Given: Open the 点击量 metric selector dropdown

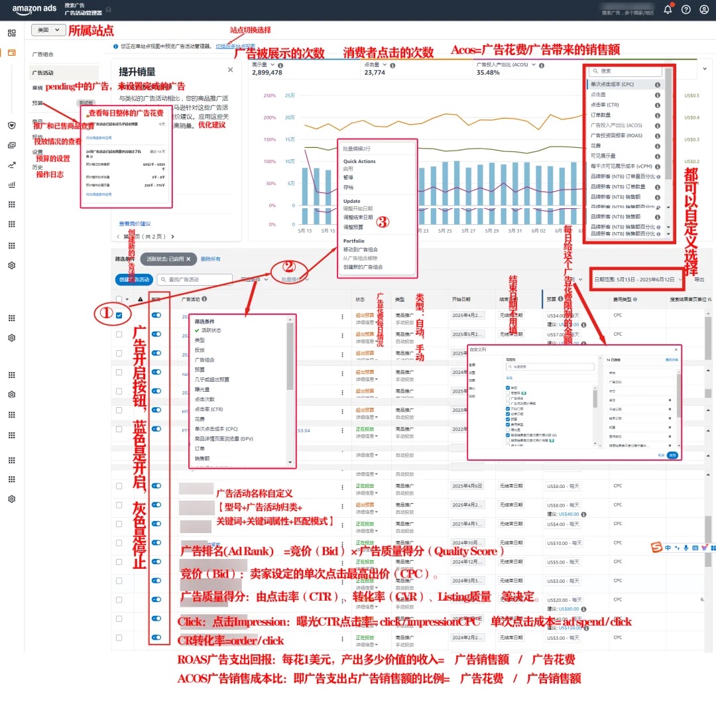Looking at the screenshot, I should 385,65.
